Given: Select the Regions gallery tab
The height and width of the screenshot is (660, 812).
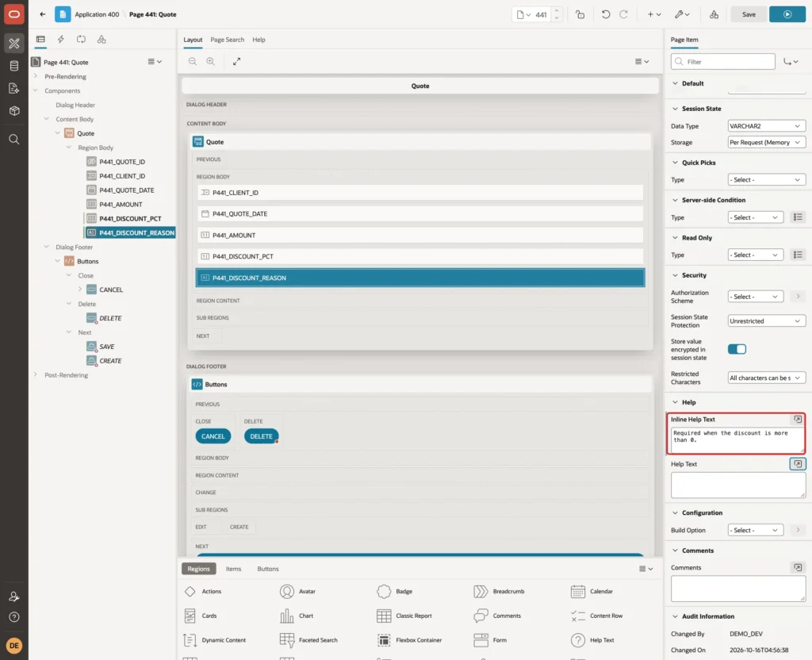Looking at the screenshot, I should tap(198, 569).
